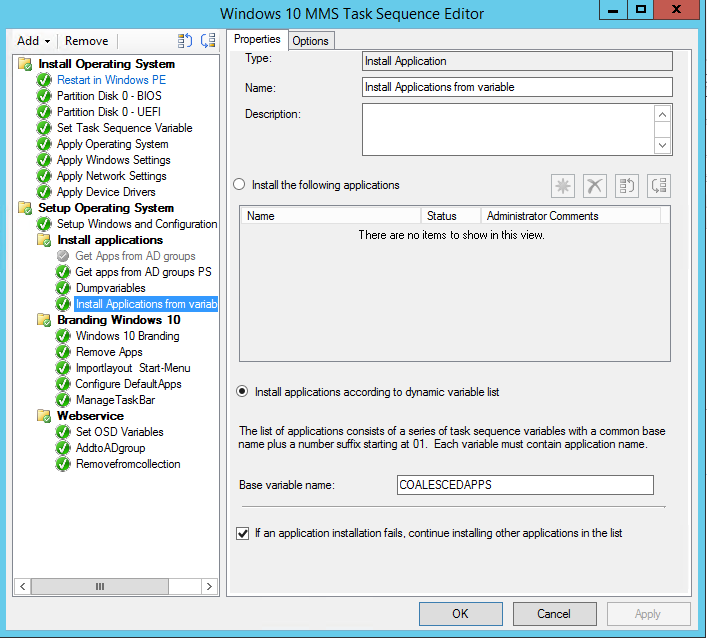
Task: Uncheck continue installing if application fails checkbox
Action: click(x=243, y=533)
